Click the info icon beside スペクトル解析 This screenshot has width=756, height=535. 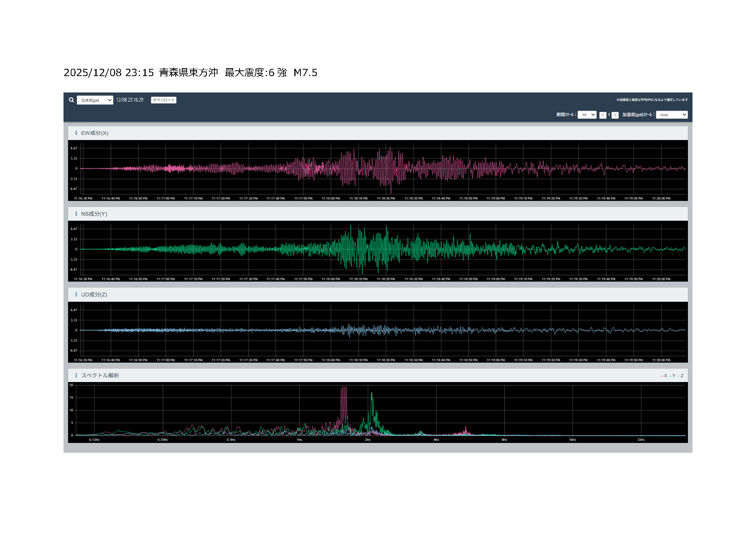click(76, 376)
